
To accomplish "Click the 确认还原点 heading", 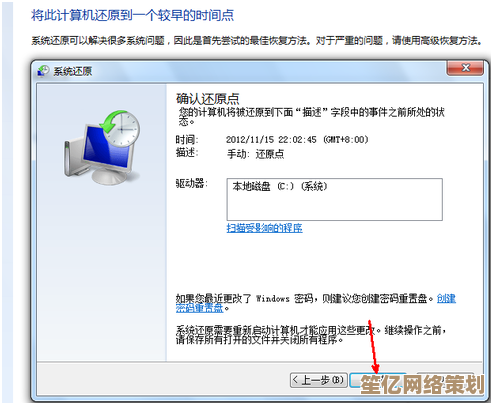I will [x=207, y=99].
